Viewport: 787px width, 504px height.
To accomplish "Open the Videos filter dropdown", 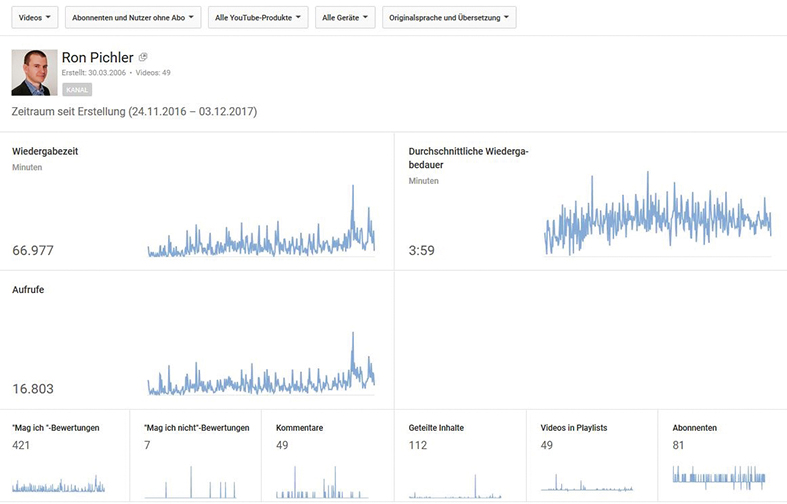I will [35, 17].
